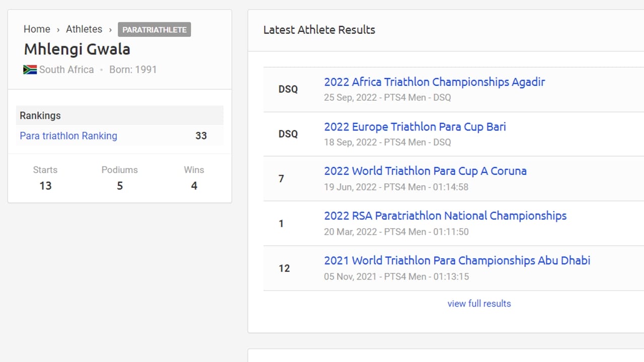Open 2021 World Triathlon Para Championships Abu Dhabi
This screenshot has width=644, height=362.
tap(457, 260)
